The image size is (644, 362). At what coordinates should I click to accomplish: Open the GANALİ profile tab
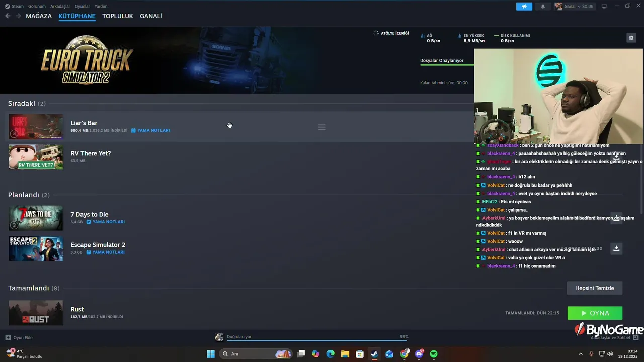[151, 16]
